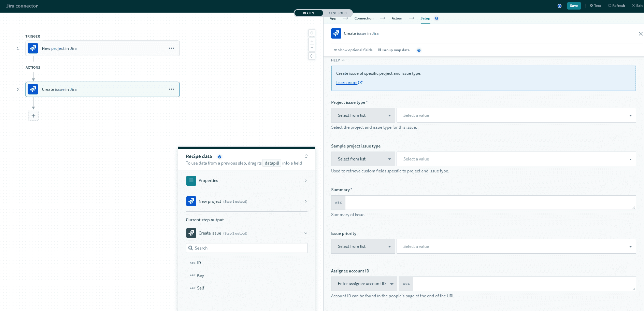This screenshot has height=311, width=644.
Task: Click the canvas undo/reset icon
Action: point(312,33)
